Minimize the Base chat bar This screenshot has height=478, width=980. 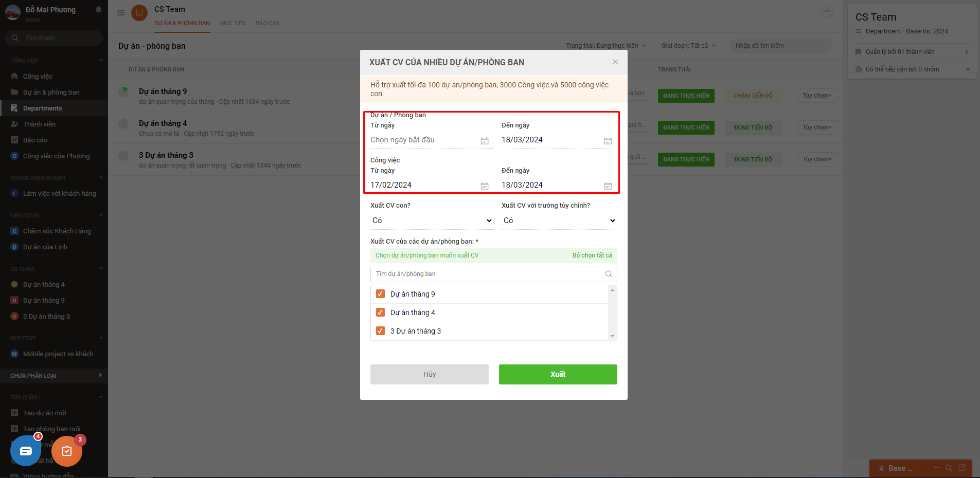[x=936, y=468]
